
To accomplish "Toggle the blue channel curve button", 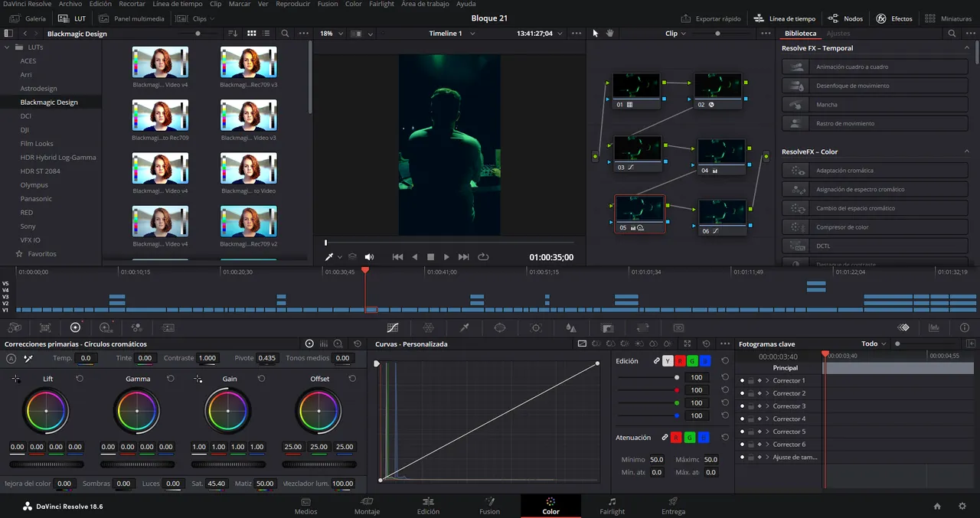I will click(x=704, y=361).
